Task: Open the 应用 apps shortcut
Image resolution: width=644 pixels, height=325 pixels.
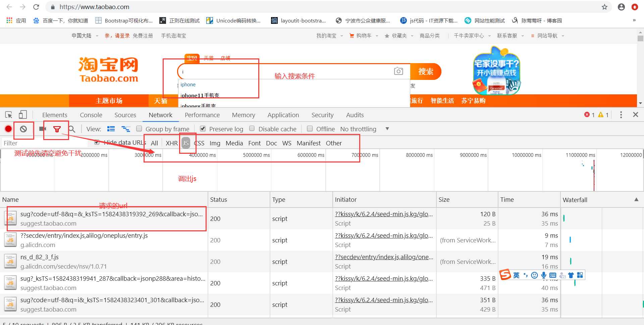Action: pos(16,20)
